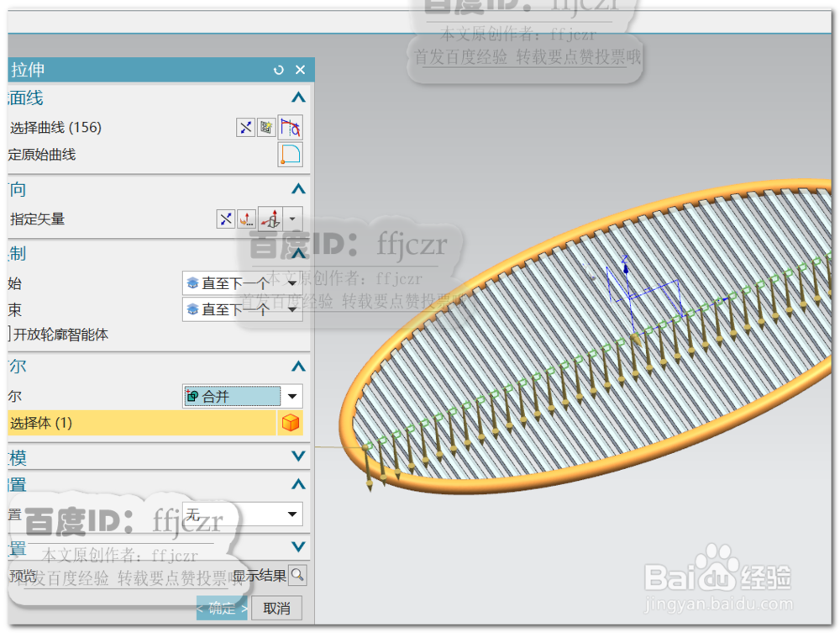Reset the 拉伸 dialog with the refresh icon

[x=278, y=70]
